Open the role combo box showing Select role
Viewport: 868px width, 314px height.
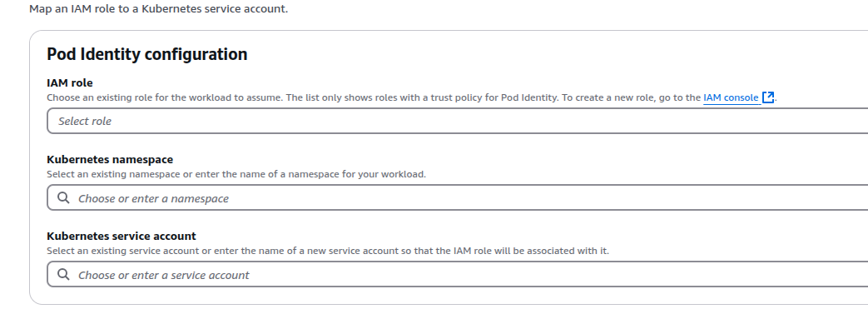coord(457,121)
